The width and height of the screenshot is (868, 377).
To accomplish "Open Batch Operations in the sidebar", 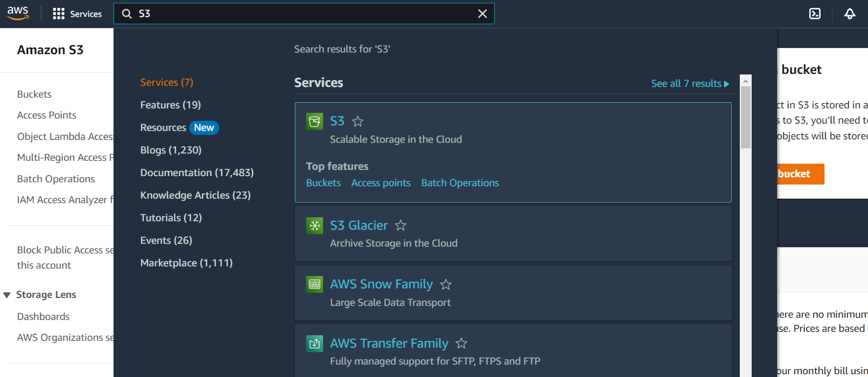I will pos(55,178).
